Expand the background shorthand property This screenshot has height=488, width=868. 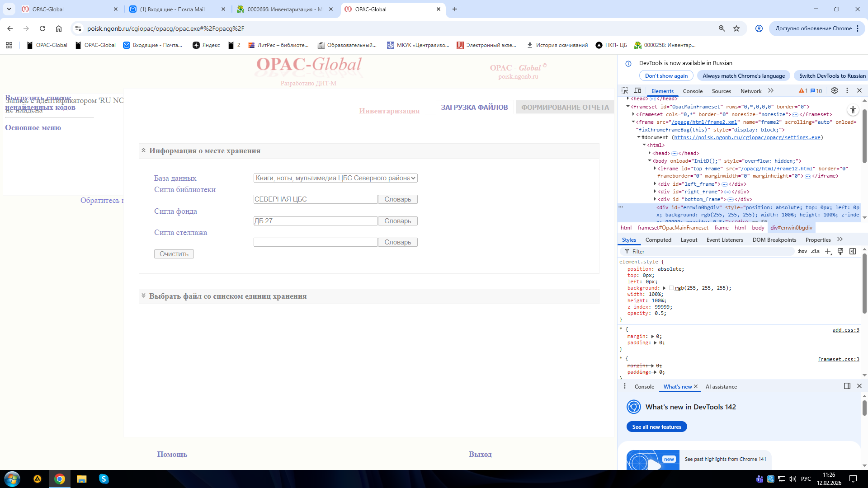point(664,288)
